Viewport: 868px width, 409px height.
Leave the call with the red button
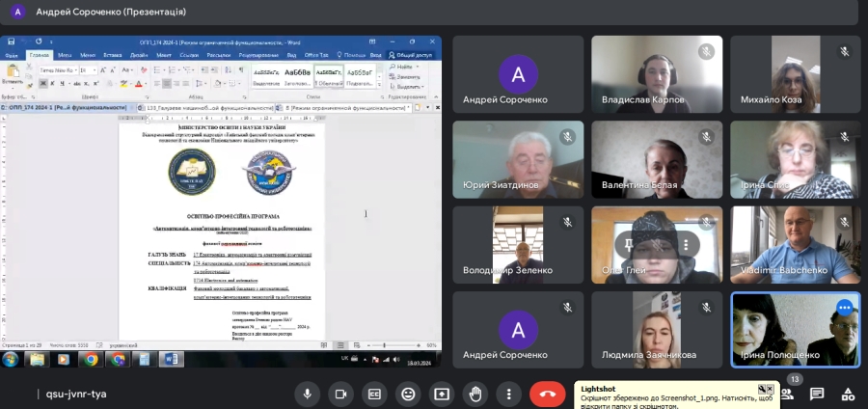pyautogui.click(x=548, y=394)
